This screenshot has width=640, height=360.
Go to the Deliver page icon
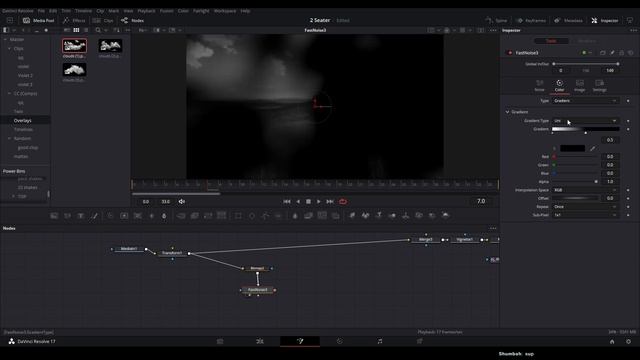coord(420,341)
